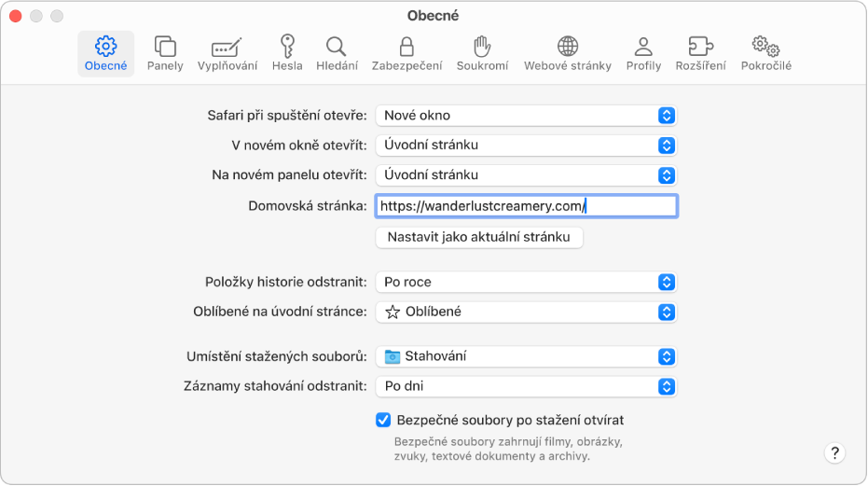Expand the Safari při spuštění otevře dropdown
The image size is (868, 486).
[x=526, y=116]
